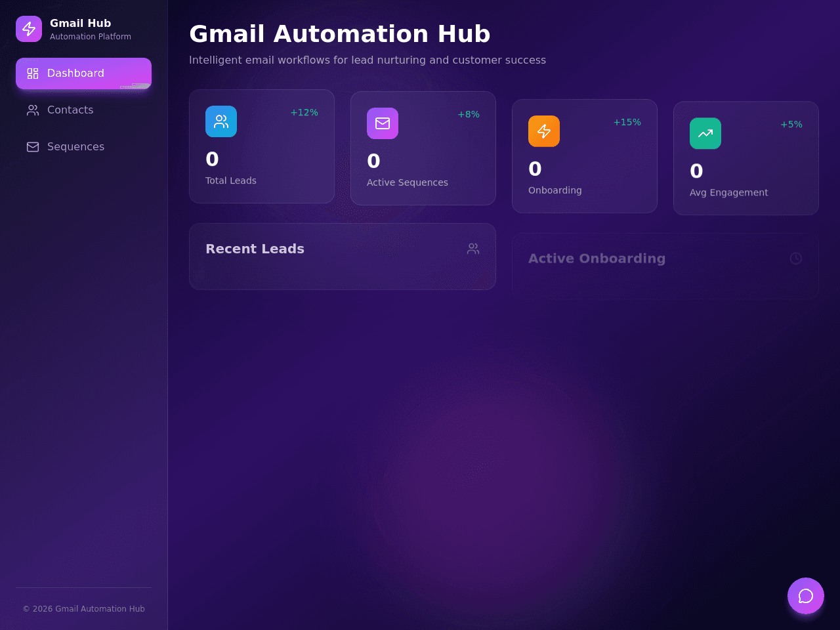Open the chat bubble button
This screenshot has width=840, height=630.
click(x=806, y=596)
